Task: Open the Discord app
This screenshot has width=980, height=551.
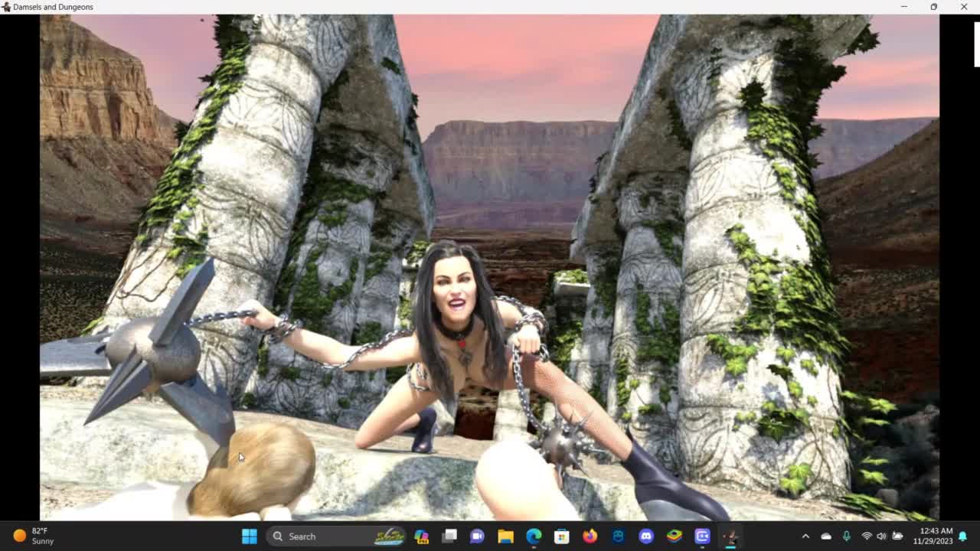Action: click(x=646, y=536)
